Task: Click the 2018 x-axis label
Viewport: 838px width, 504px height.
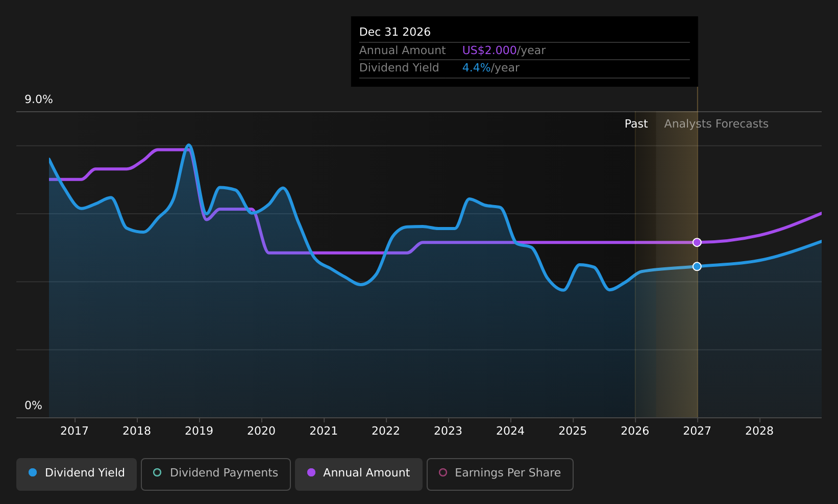Action: click(x=137, y=431)
